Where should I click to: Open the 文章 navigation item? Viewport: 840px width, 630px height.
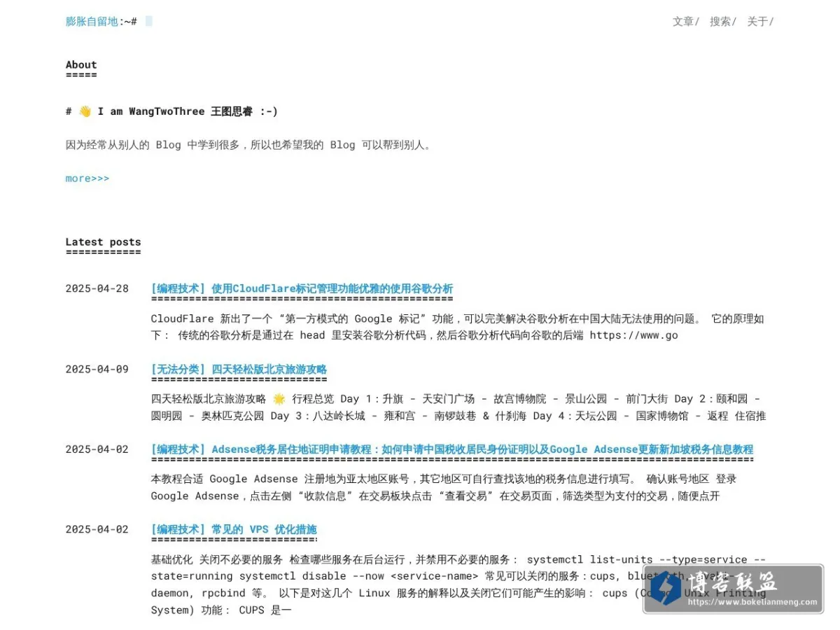(686, 21)
